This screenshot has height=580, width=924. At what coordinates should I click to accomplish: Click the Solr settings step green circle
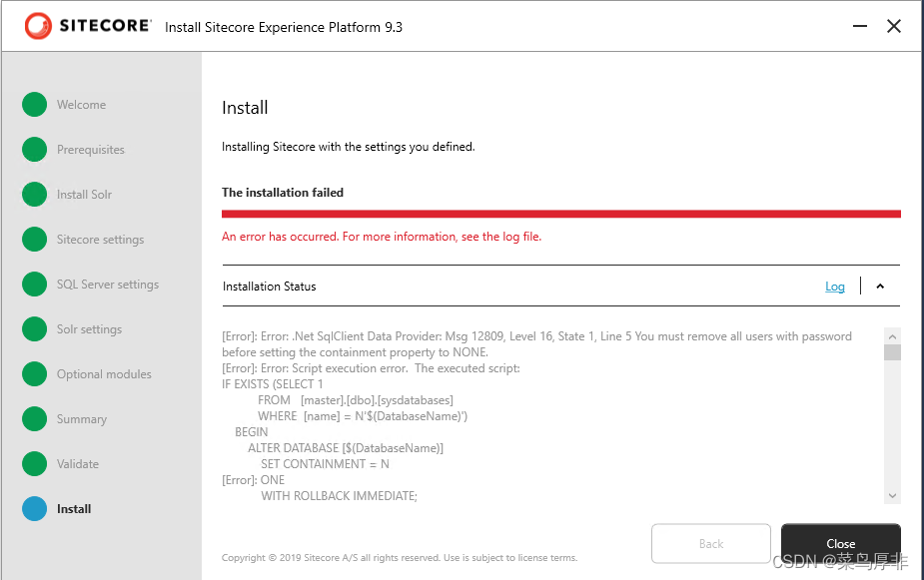pyautogui.click(x=35, y=329)
